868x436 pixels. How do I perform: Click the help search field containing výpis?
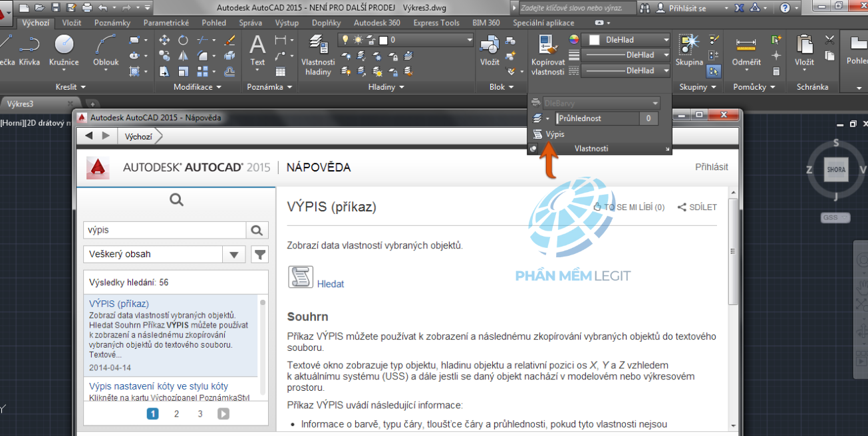coord(165,230)
